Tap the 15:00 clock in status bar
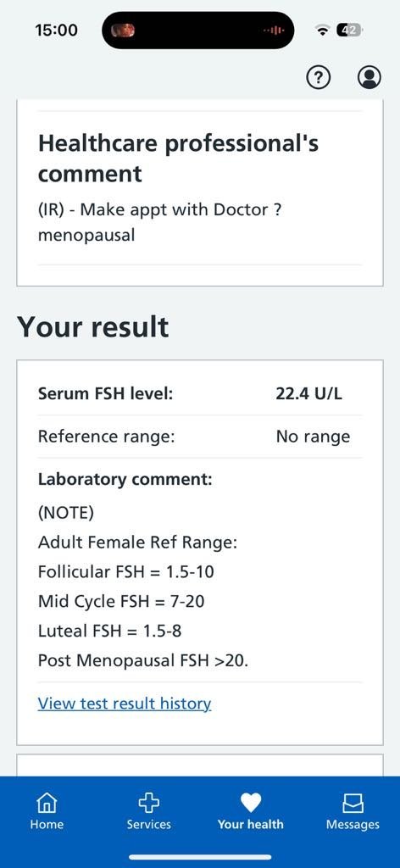The height and width of the screenshot is (868, 400). point(56,30)
